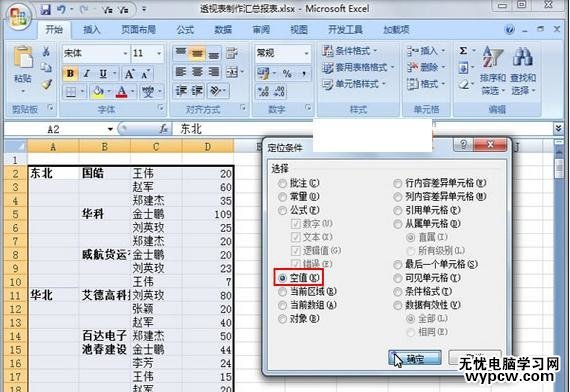Select the 公式 radio option
This screenshot has width=570, height=392.
[282, 210]
